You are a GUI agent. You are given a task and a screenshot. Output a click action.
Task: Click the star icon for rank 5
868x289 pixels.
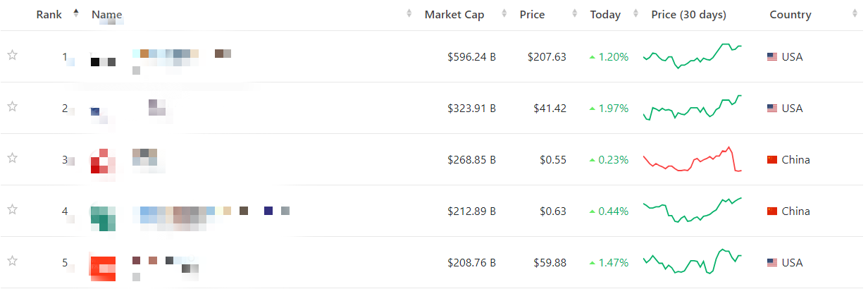(12, 262)
